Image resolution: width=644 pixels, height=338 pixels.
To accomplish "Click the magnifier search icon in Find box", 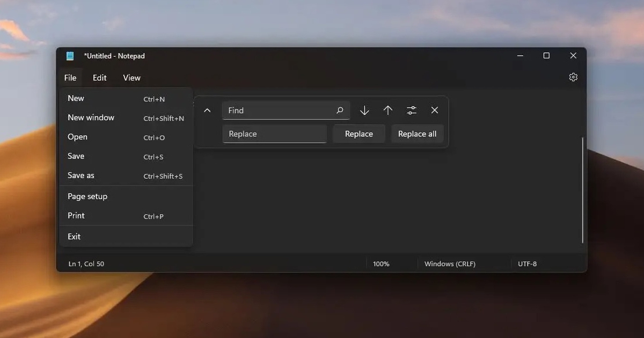I will tap(340, 111).
